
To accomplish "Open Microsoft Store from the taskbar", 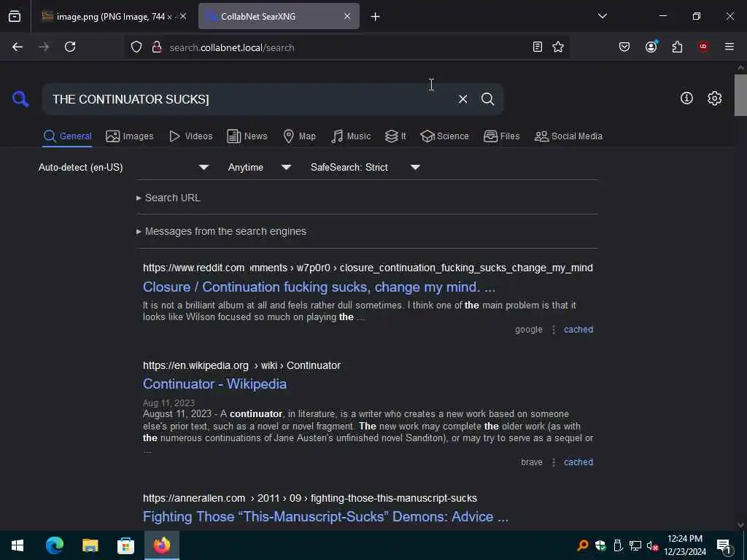I will coord(125,545).
